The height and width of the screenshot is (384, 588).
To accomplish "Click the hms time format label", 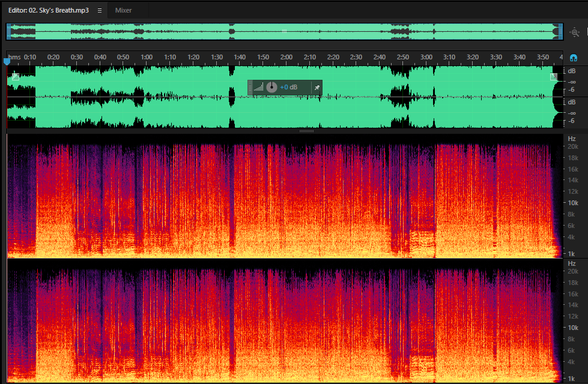I will (14, 58).
